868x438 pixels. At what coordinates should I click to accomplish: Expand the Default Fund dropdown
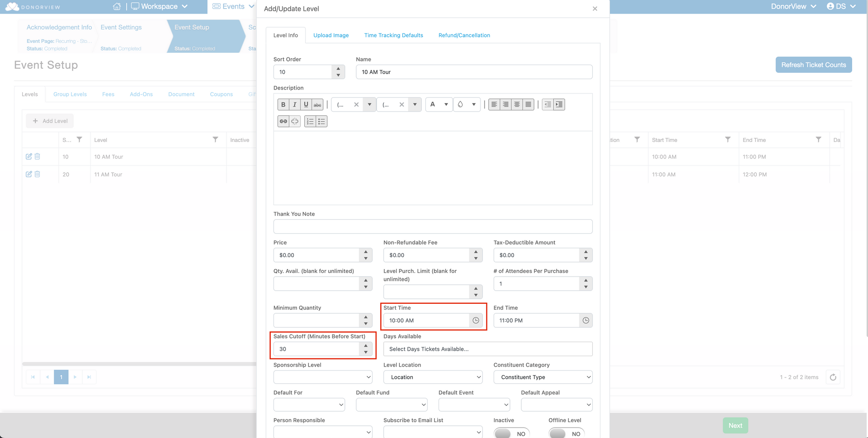pyautogui.click(x=392, y=405)
